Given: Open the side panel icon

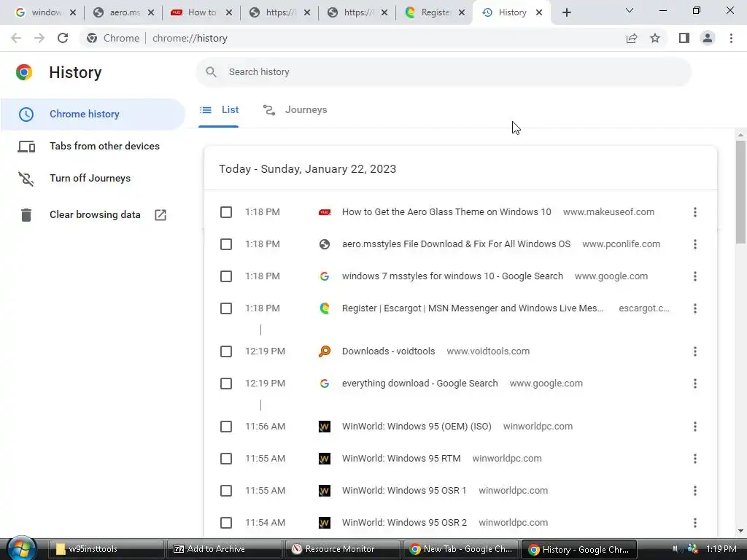Looking at the screenshot, I should pyautogui.click(x=684, y=38).
